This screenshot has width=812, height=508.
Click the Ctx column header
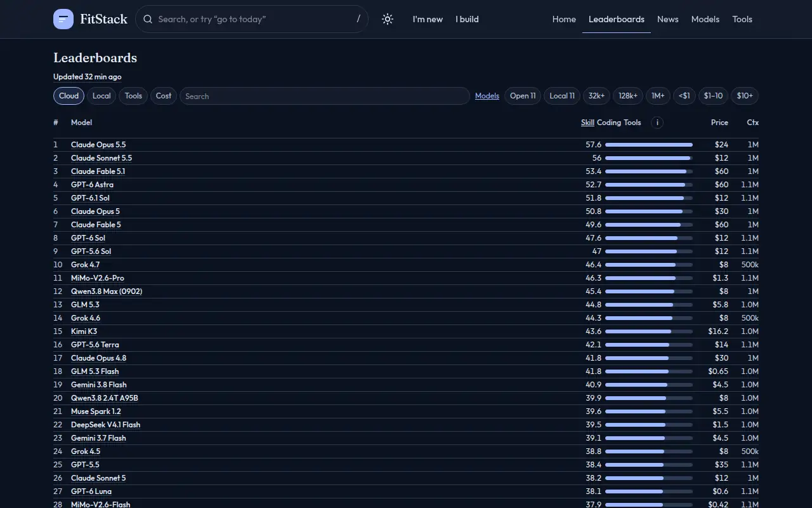point(752,123)
